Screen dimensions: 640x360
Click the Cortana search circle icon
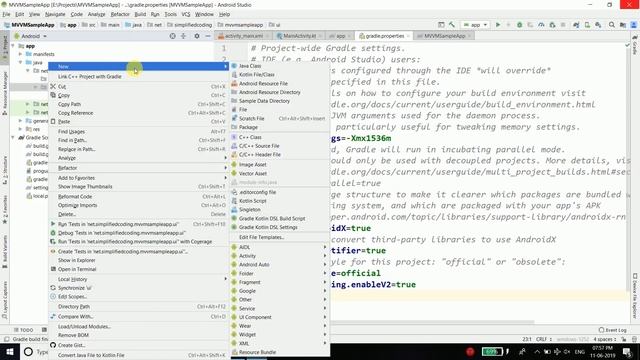tap(28, 351)
